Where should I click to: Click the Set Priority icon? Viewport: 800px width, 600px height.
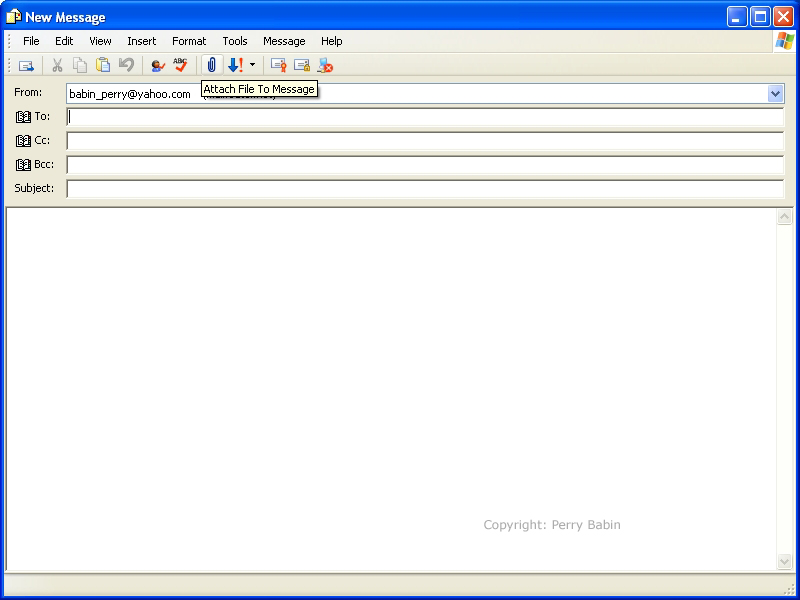pyautogui.click(x=235, y=65)
